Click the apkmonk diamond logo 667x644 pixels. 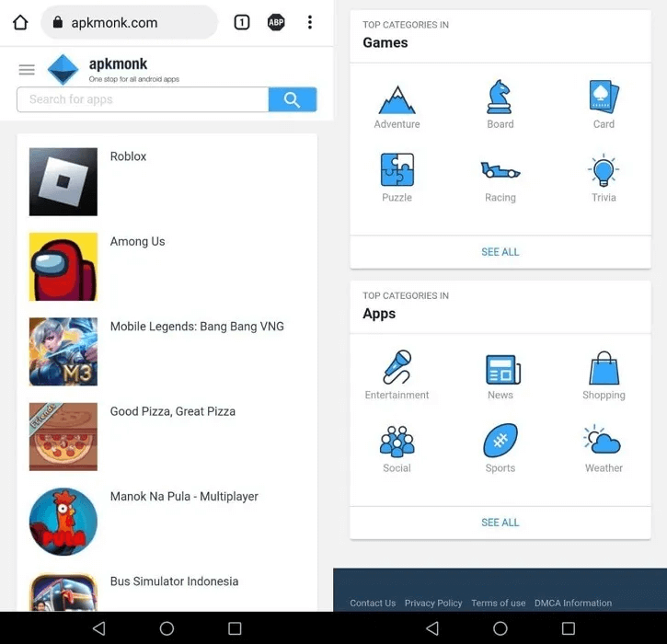click(x=63, y=69)
